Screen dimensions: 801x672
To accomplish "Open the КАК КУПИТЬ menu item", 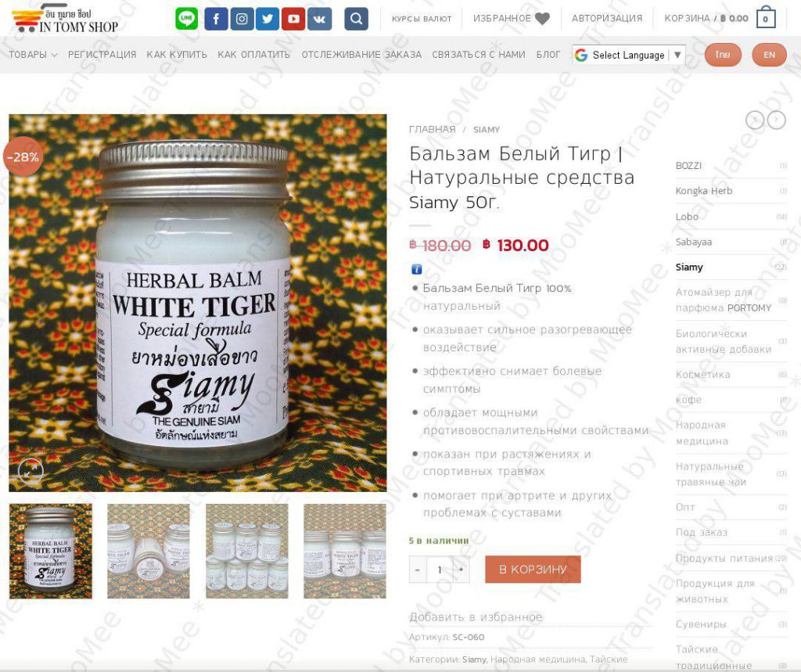I will pos(177,55).
